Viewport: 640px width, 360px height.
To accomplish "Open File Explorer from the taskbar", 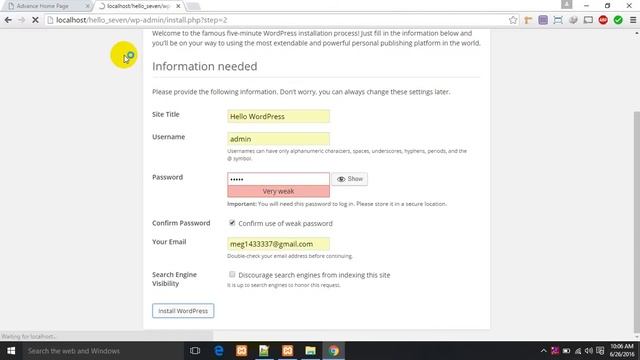I will pos(311,351).
